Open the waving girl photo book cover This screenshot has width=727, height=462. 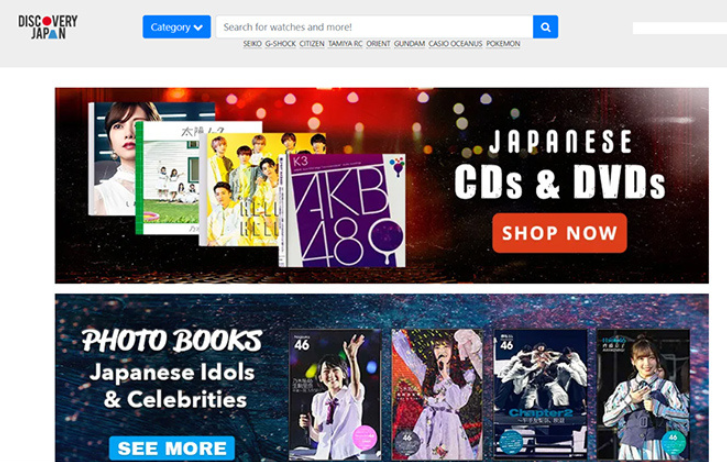(x=335, y=394)
